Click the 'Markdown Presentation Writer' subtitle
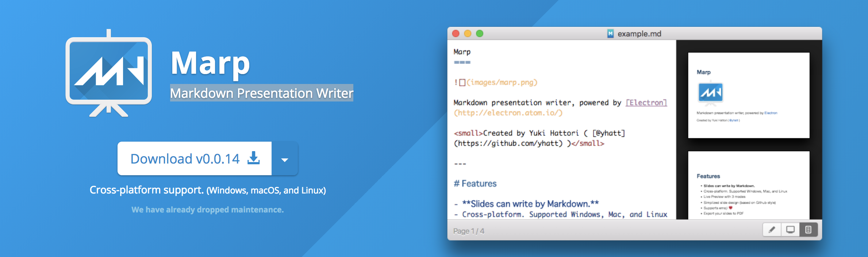 tap(262, 93)
